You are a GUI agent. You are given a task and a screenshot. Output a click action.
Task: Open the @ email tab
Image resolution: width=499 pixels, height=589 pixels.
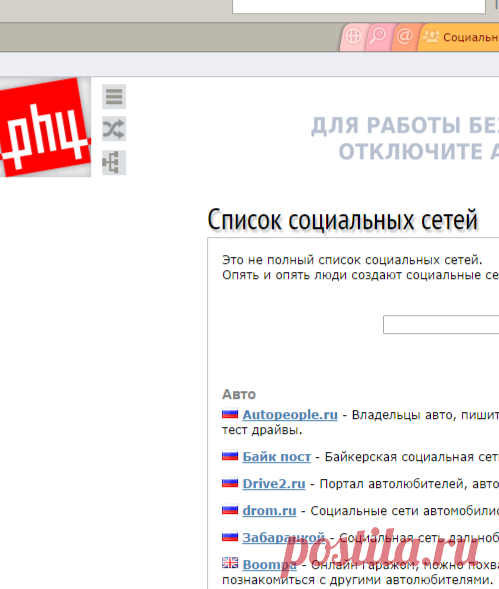click(404, 37)
